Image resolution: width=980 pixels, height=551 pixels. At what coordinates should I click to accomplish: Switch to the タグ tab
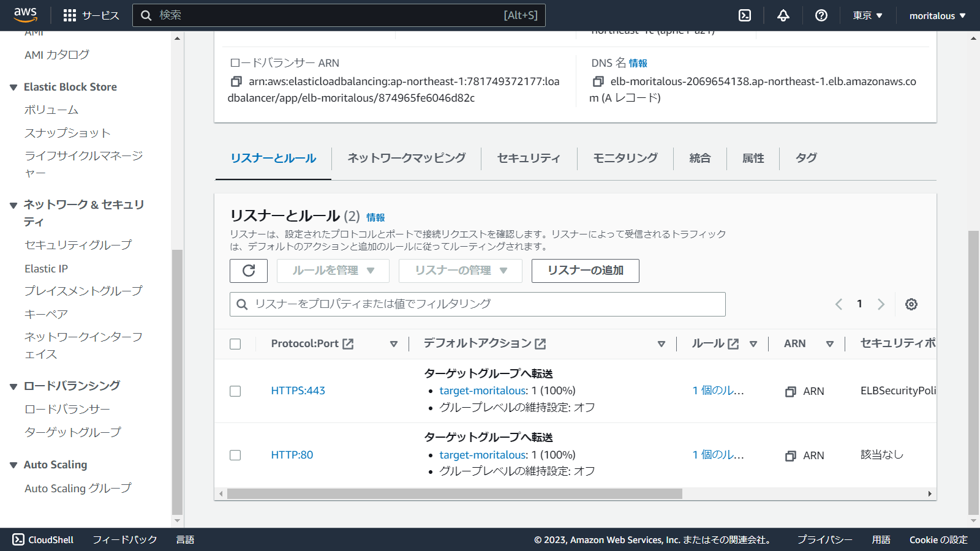[x=805, y=158]
